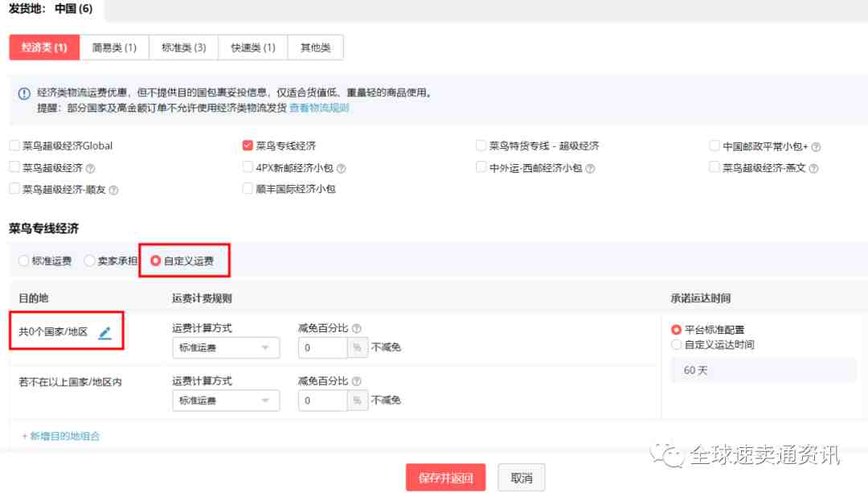Switch to 其他类 tab
Image resolution: width=868 pixels, height=493 pixels.
[x=316, y=47]
